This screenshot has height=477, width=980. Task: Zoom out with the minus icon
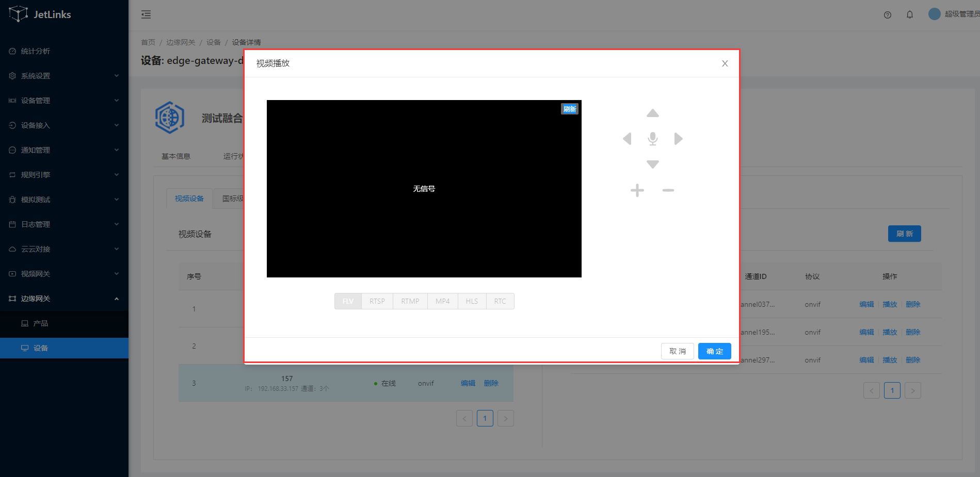tap(668, 190)
